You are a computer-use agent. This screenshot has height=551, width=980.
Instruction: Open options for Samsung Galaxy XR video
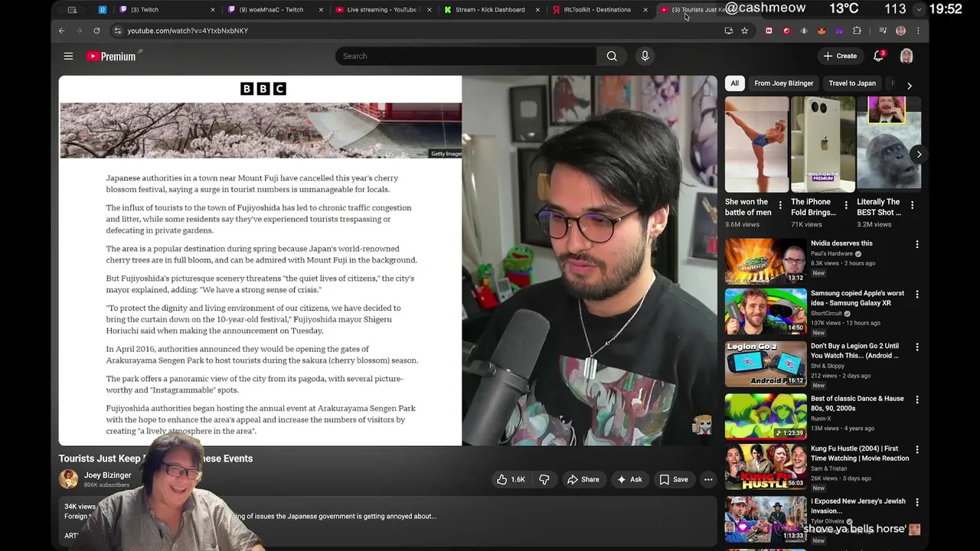pyautogui.click(x=917, y=295)
